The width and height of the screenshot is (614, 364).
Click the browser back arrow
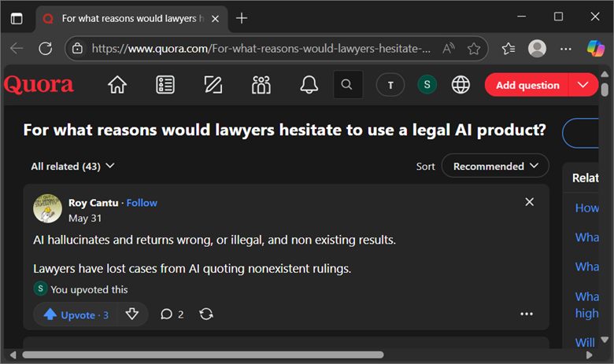17,49
